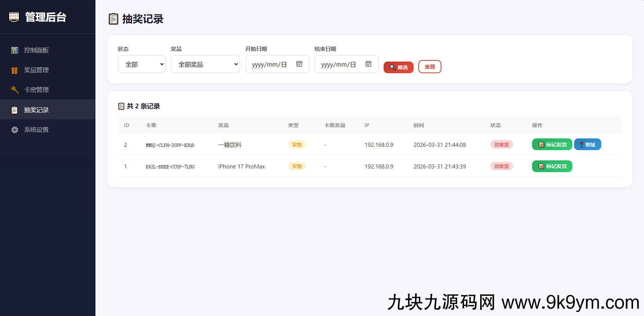
Task: Click the slot machine logo icon
Action: click(x=14, y=17)
